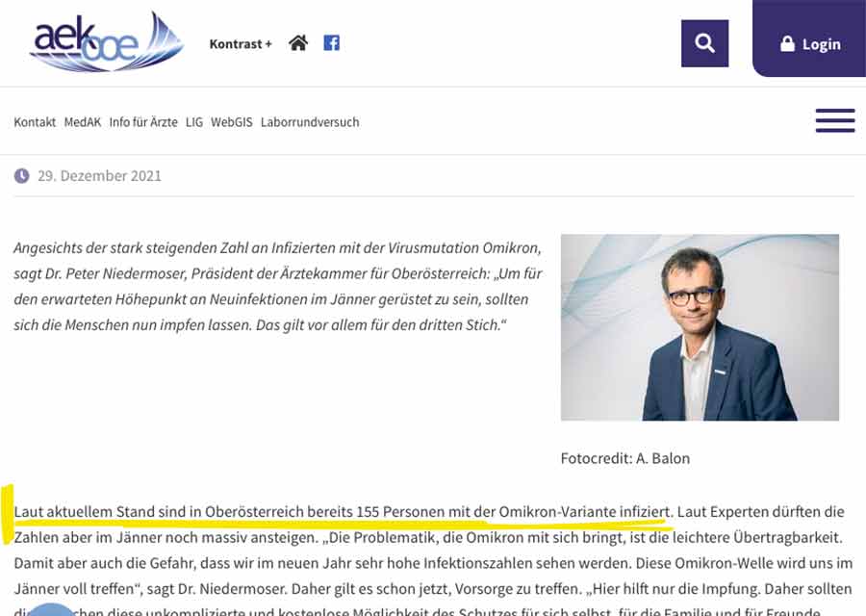
Task: Click the search magnifier button
Action: point(704,43)
